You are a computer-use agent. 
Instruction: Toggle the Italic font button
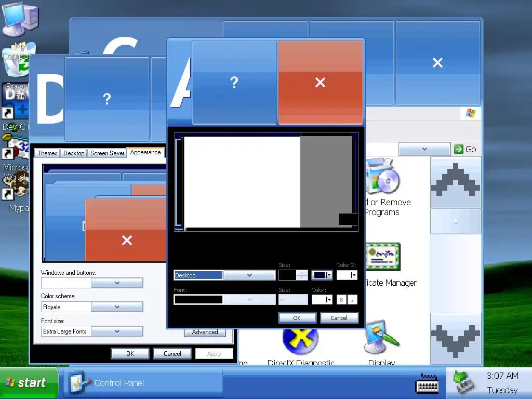[353, 300]
